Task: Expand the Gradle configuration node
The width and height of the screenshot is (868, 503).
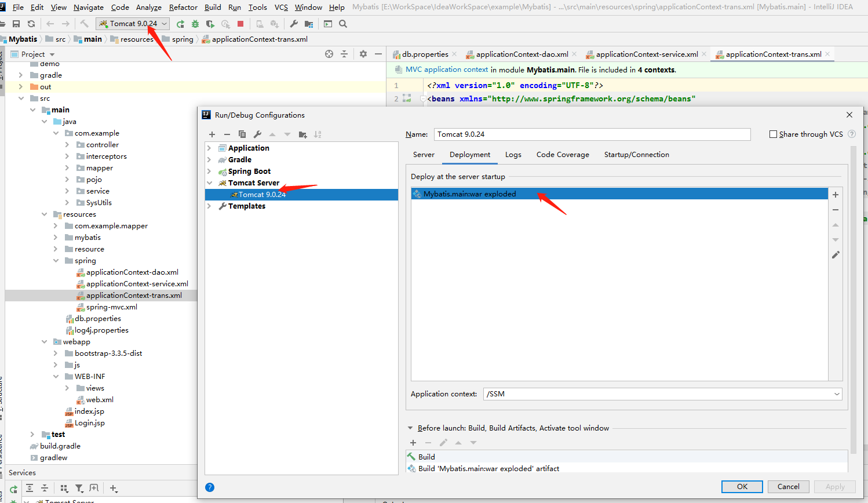Action: (x=209, y=160)
